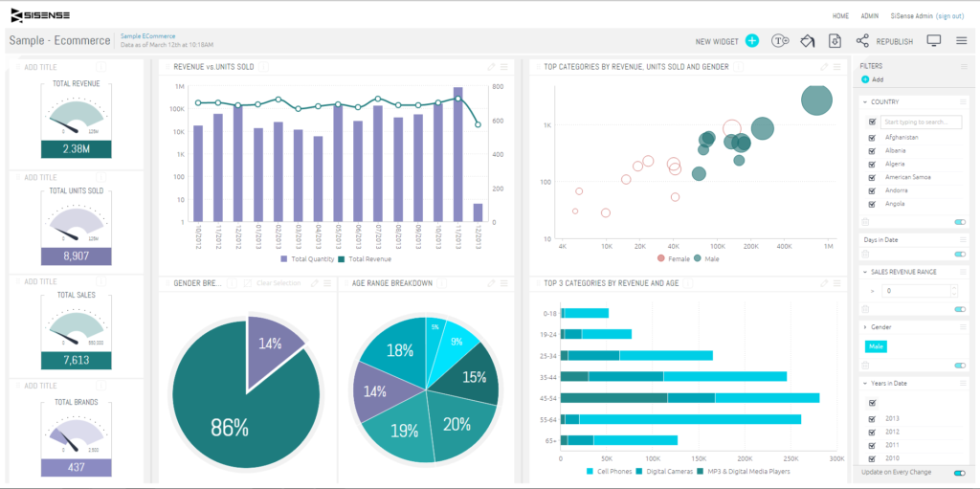Uncheck the 2012 year checkbox
This screenshot has height=489, width=980.
point(872,432)
